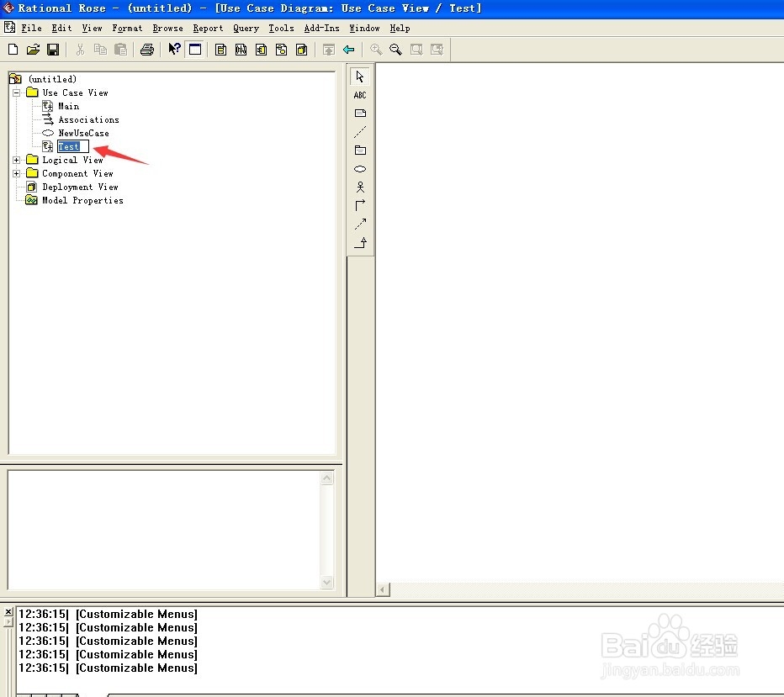Toggle the documentation window toolbar icon

(195, 50)
